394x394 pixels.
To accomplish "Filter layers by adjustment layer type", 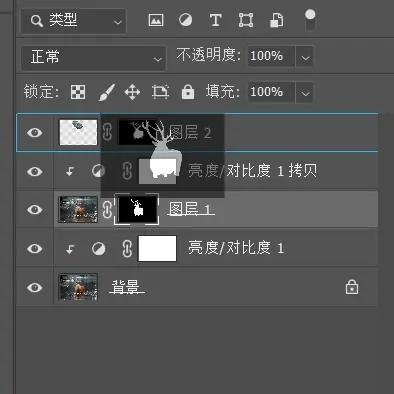I will point(185,20).
